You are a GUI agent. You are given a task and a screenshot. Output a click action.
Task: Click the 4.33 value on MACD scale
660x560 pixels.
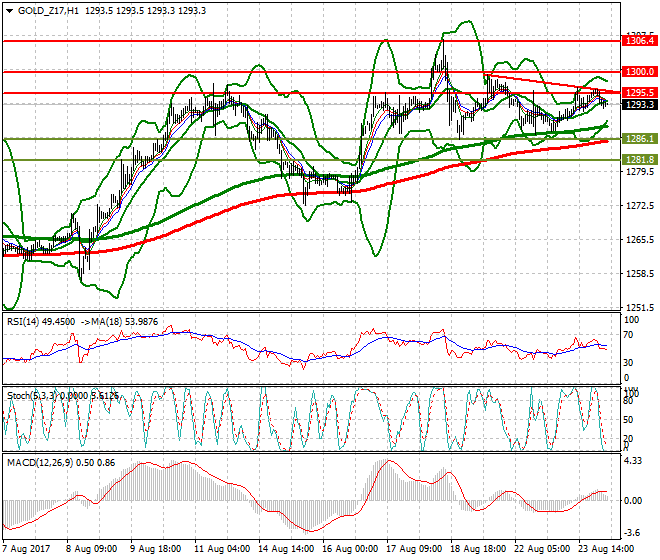point(632,460)
